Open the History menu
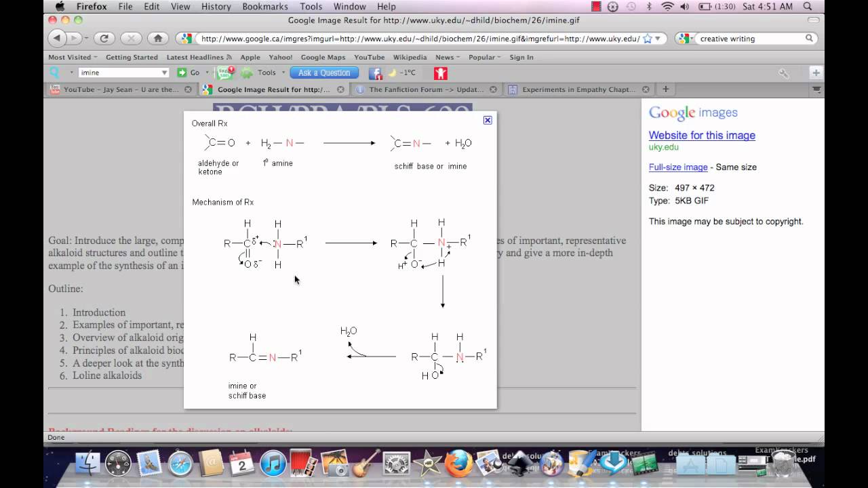868x488 pixels. pyautogui.click(x=216, y=6)
